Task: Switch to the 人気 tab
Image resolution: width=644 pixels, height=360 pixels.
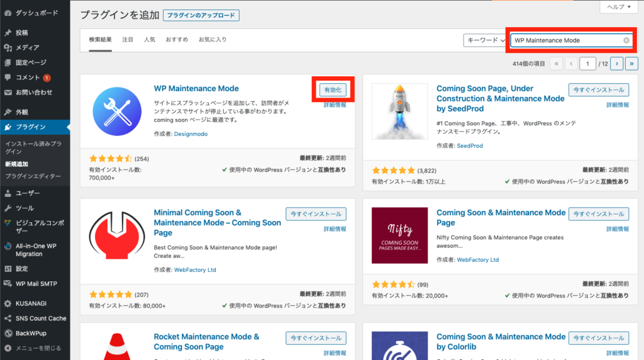Action: [x=150, y=40]
